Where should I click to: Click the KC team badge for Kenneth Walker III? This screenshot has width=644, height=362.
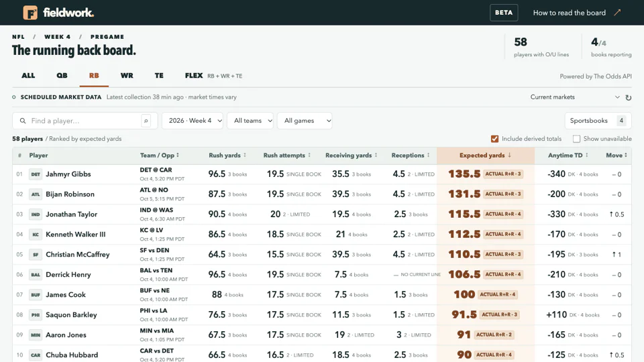(36, 235)
